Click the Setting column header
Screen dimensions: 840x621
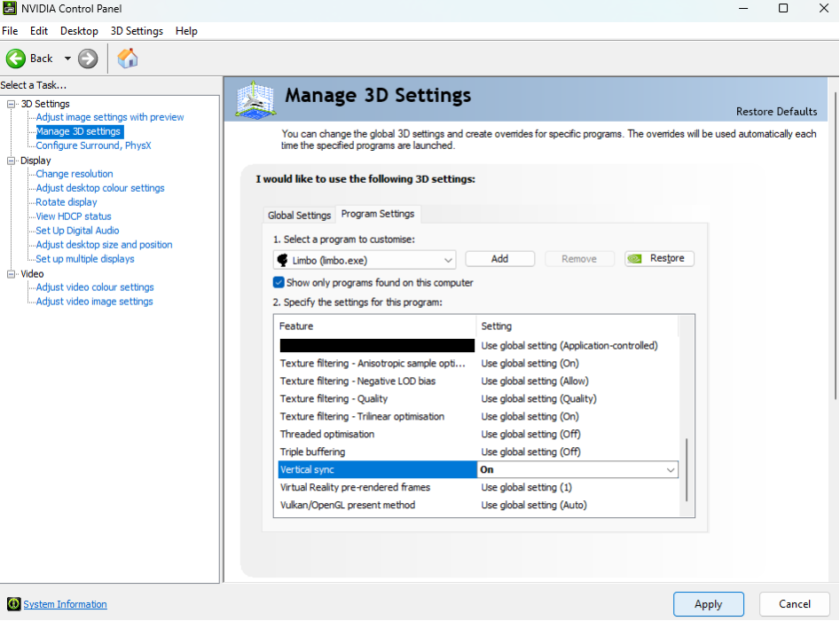pyautogui.click(x=577, y=326)
